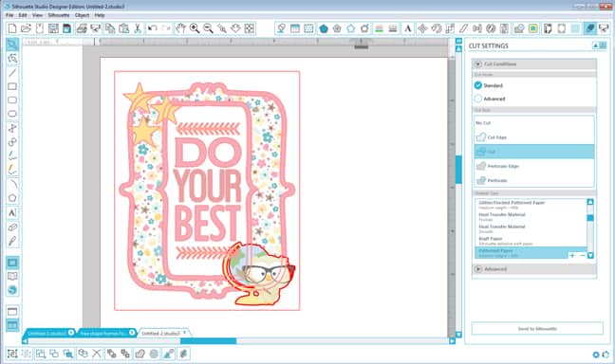615x364 pixels.
Task: Choose No Cut style
Action: pos(534,123)
